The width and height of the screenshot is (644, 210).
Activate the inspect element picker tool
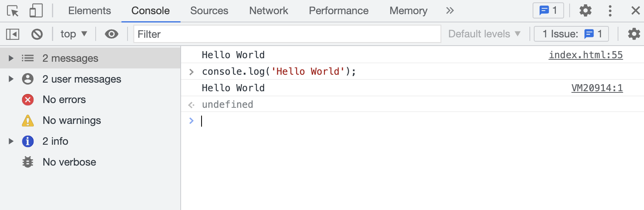click(x=13, y=11)
